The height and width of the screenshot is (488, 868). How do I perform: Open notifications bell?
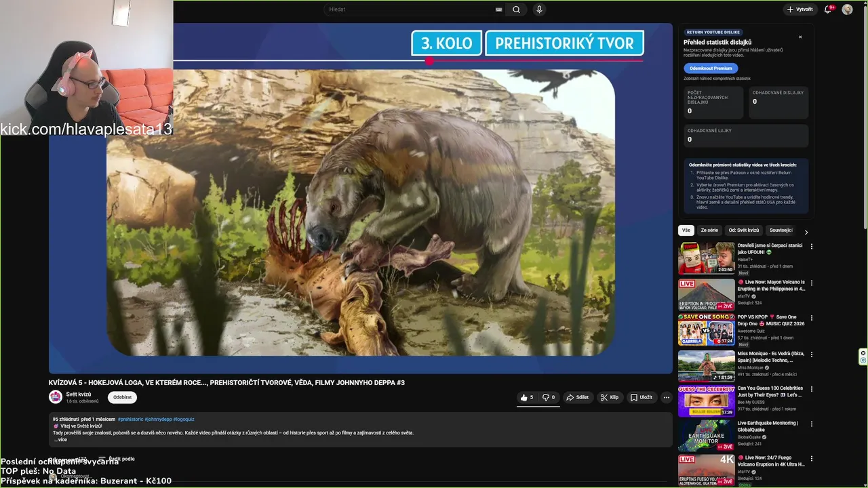point(828,9)
